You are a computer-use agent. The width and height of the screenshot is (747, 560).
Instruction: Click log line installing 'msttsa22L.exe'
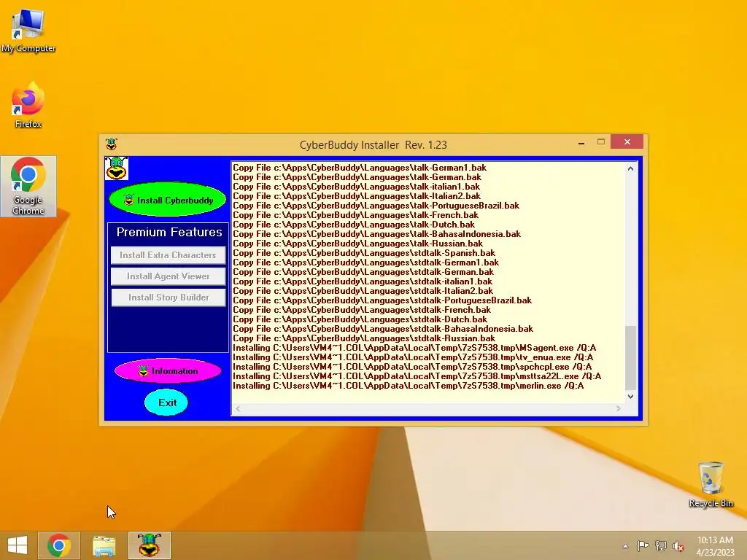417,376
